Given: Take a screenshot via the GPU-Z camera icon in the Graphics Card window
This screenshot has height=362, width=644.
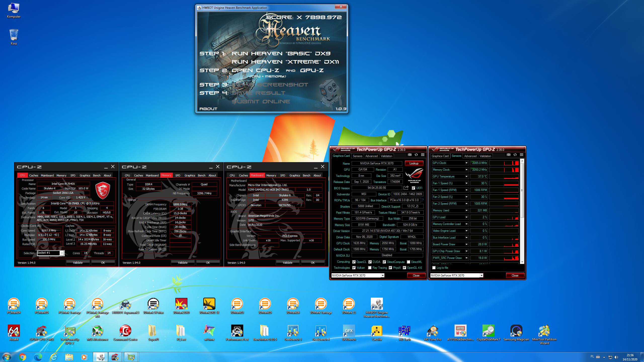Looking at the screenshot, I should pos(410,155).
